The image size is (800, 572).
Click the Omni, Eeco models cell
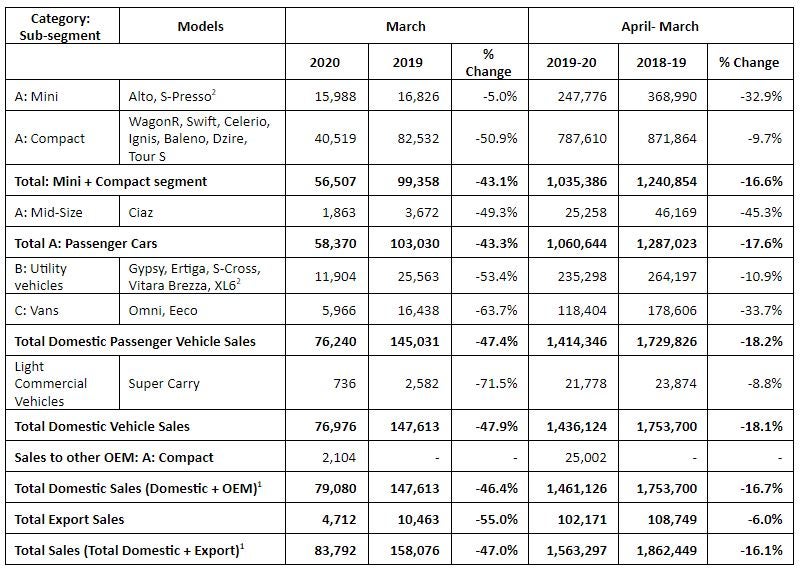[x=202, y=310]
